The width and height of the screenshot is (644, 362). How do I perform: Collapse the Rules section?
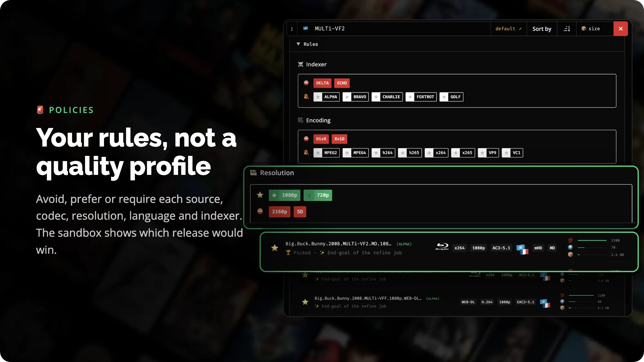[x=308, y=44]
